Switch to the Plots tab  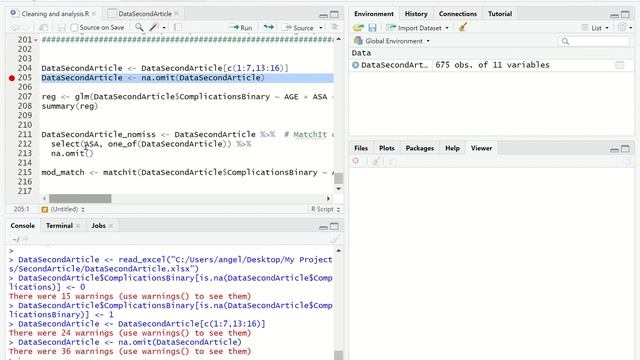[x=387, y=148]
